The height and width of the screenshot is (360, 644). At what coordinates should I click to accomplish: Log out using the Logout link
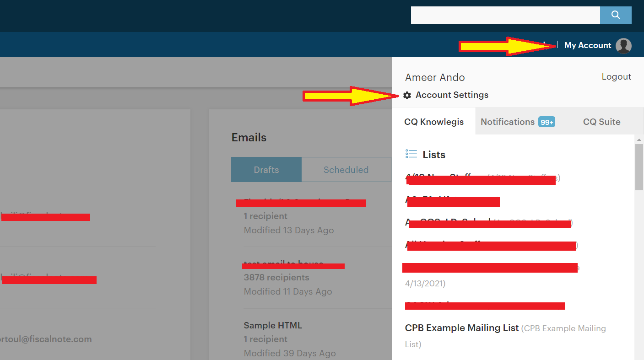click(x=616, y=77)
